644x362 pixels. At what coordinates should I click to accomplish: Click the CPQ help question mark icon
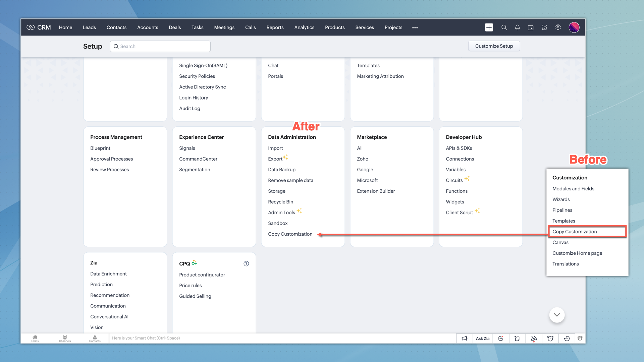coord(246,263)
